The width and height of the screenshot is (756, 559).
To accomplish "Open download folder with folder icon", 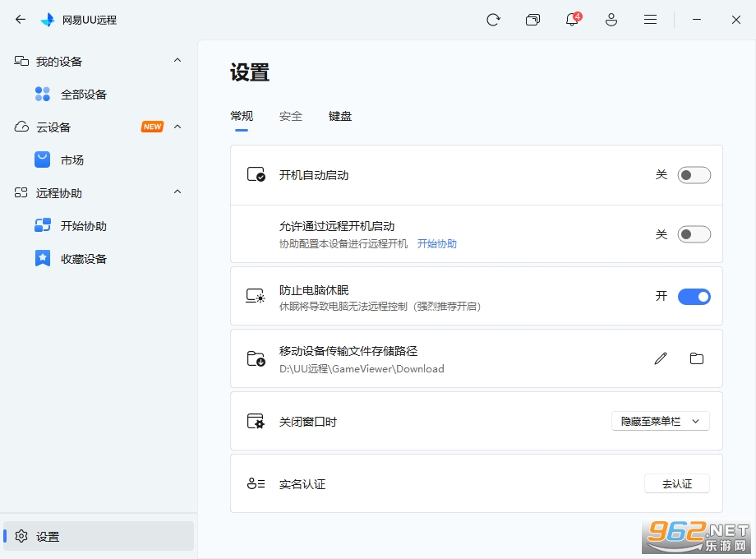I will pyautogui.click(x=697, y=358).
